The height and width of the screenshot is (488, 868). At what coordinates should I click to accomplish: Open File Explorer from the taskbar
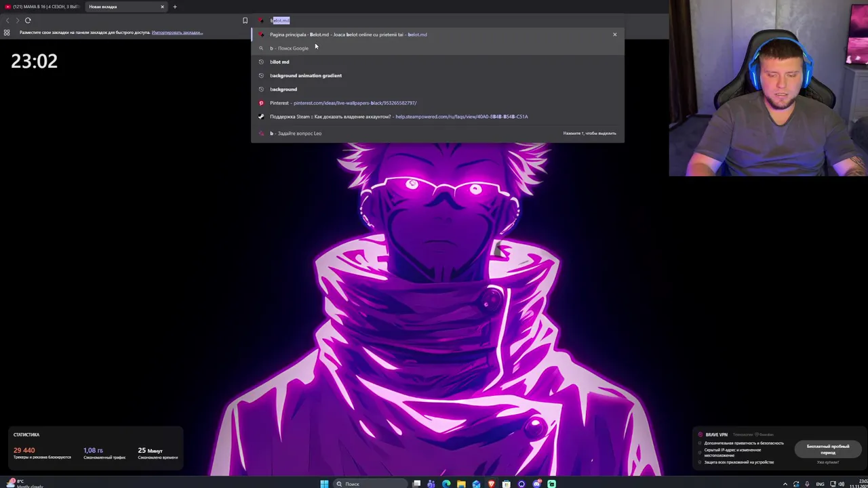461,483
